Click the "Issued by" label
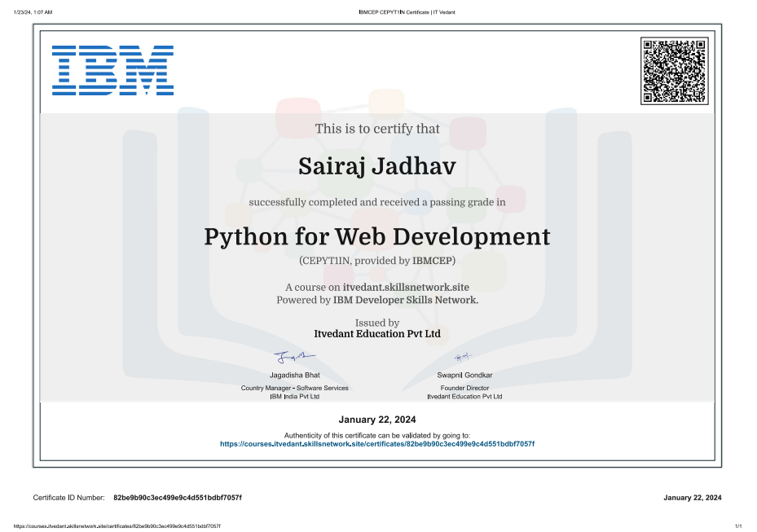757x532 pixels. 377,323
